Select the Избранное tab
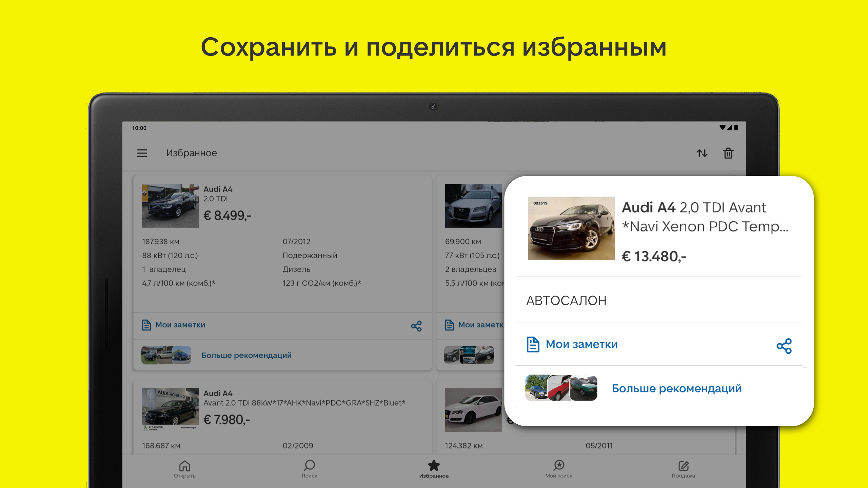 pyautogui.click(x=434, y=469)
